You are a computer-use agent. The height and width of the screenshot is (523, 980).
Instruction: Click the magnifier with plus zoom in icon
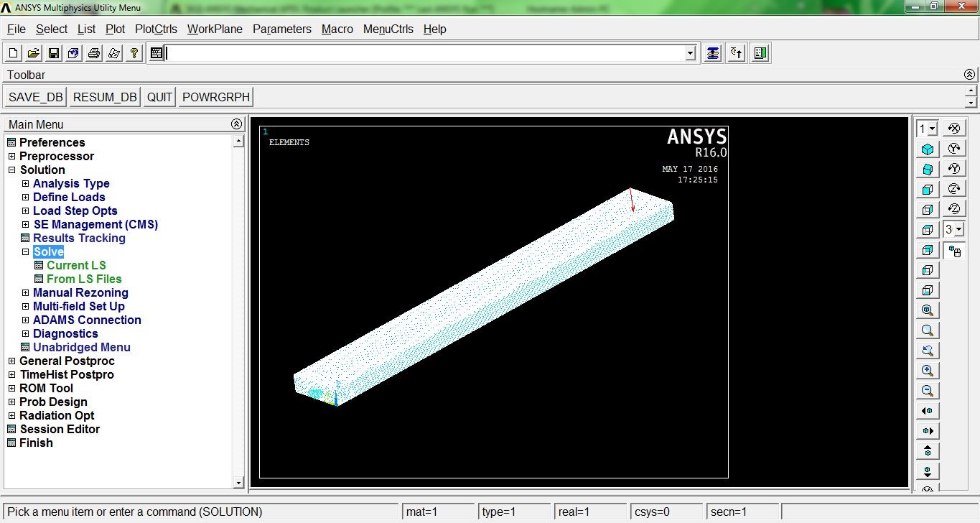(x=928, y=371)
